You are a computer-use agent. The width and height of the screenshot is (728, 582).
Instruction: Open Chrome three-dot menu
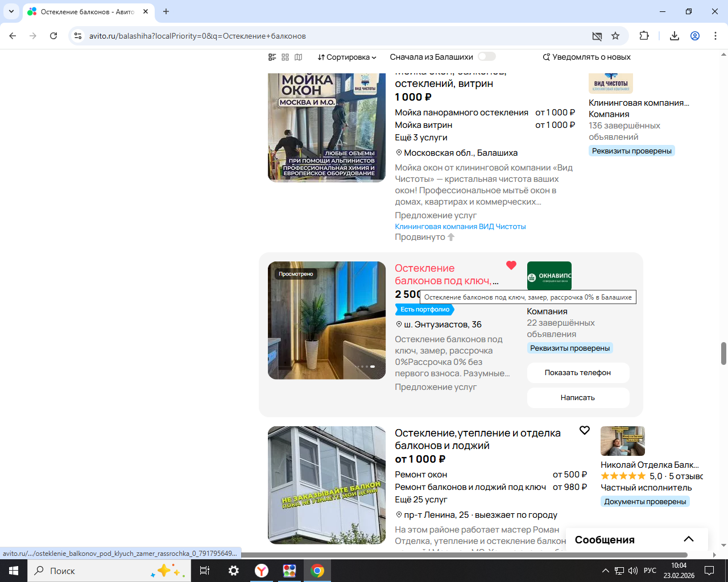click(x=715, y=36)
